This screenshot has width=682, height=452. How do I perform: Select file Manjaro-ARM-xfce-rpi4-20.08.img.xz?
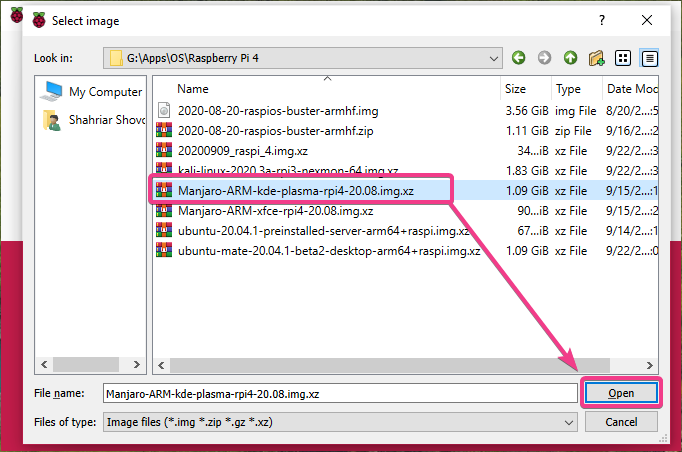[275, 211]
